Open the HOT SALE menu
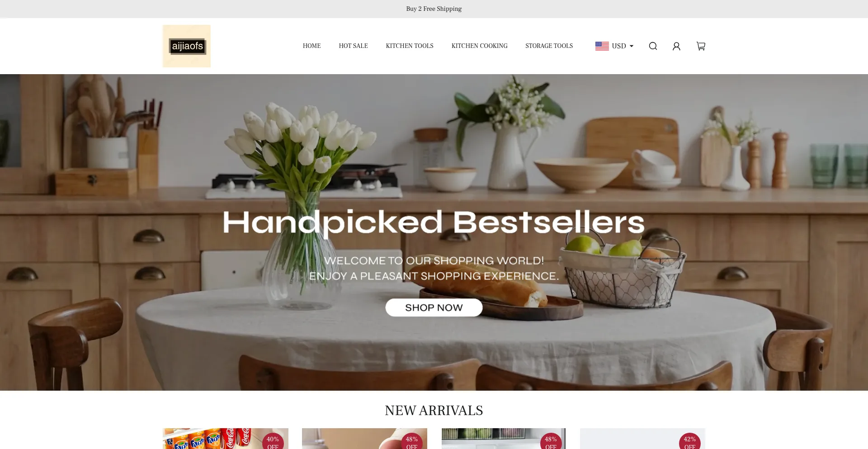 point(353,46)
